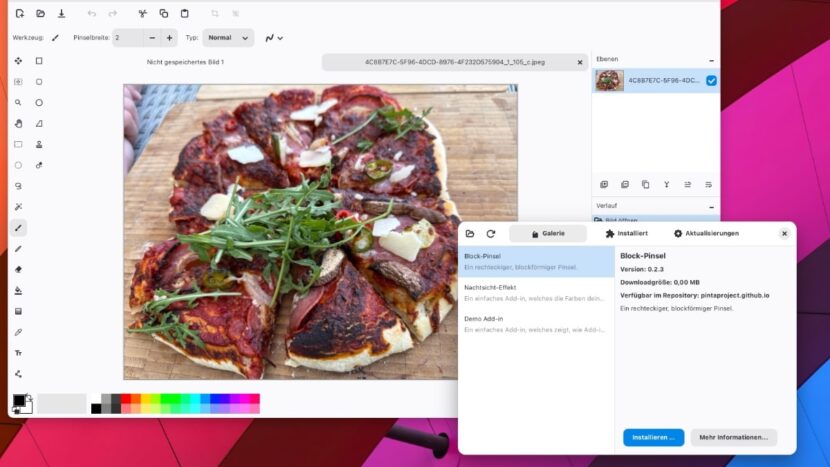Select the Paintbrush tool in the toolbox
Screen dimensions: 830x467
coord(18,227)
